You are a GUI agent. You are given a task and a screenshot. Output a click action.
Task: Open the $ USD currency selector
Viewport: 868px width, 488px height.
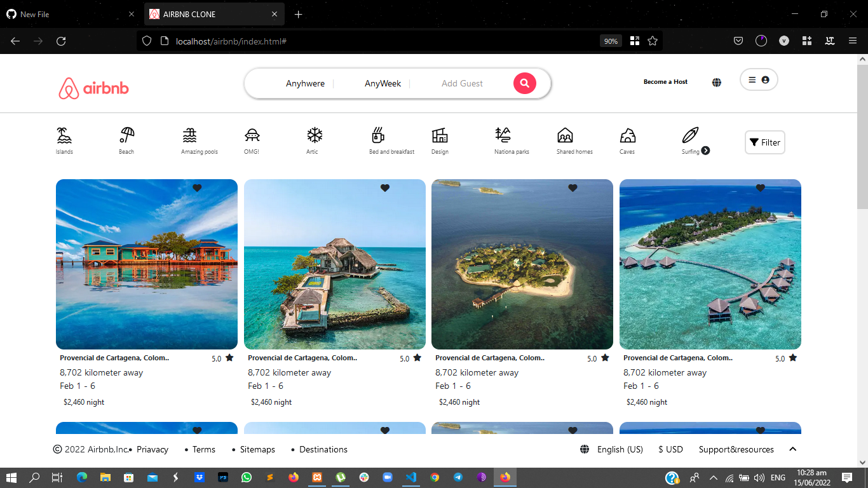[x=671, y=449]
